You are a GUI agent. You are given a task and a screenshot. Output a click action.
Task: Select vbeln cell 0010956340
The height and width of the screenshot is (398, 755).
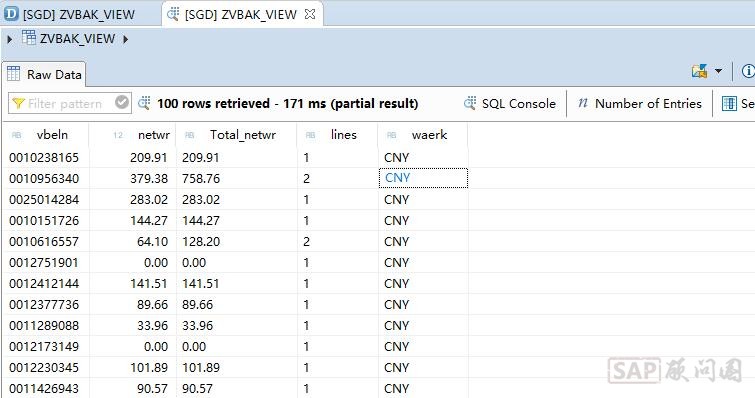44,179
